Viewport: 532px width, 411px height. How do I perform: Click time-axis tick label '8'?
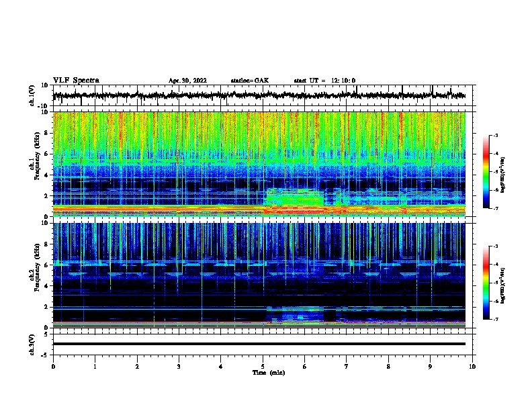pyautogui.click(x=388, y=366)
